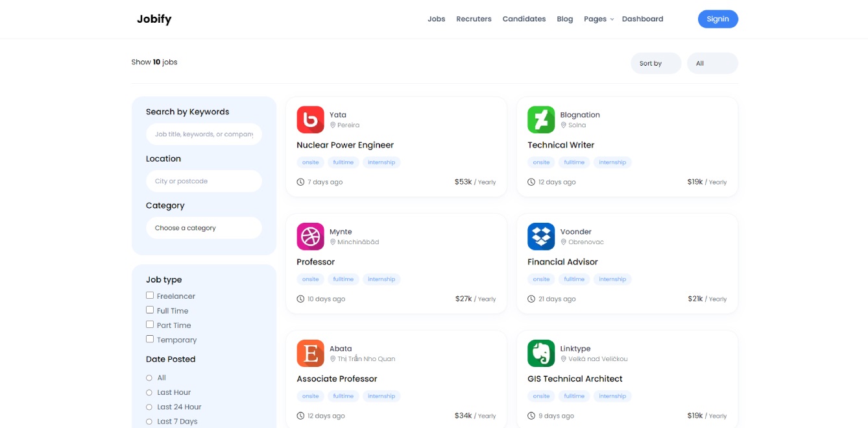
Task: Click the location pin beside Solna
Action: coord(564,125)
